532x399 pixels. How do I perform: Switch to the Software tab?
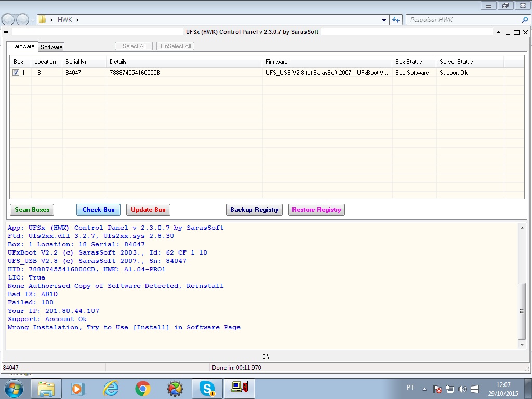point(51,47)
